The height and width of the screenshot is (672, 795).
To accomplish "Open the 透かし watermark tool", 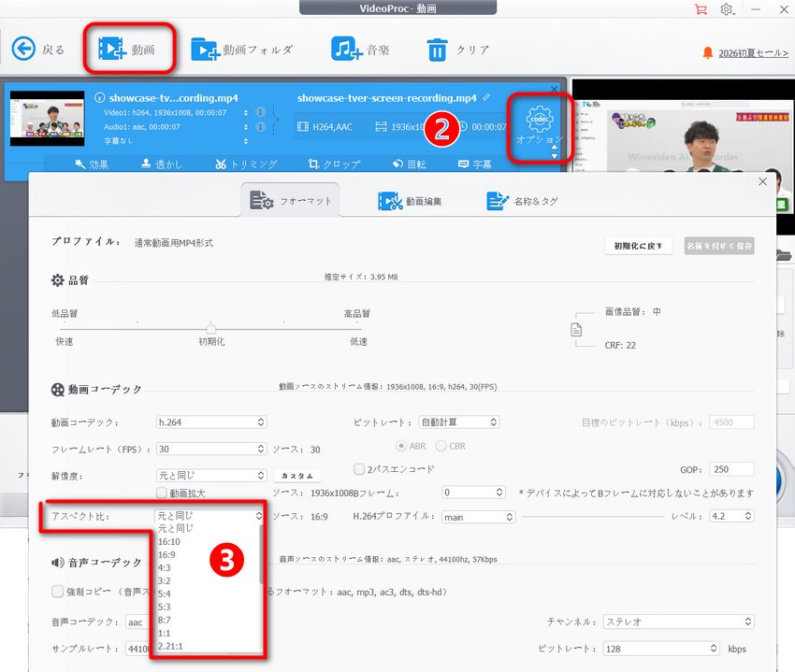I will click(161, 164).
